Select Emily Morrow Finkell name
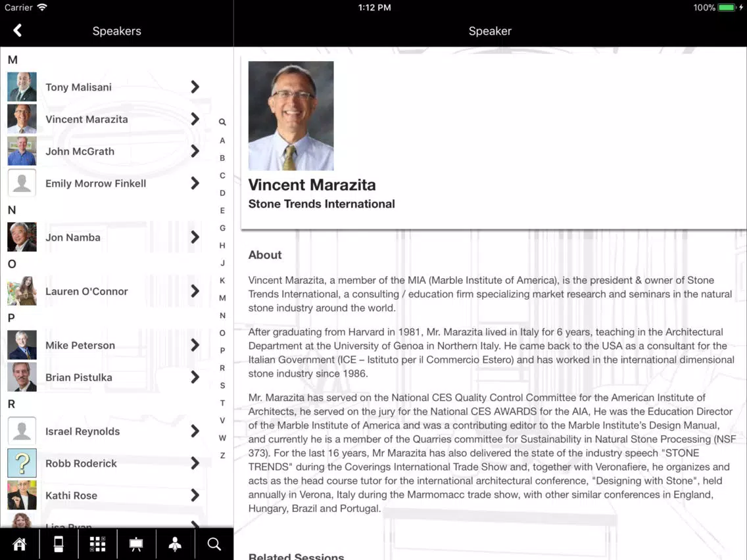The width and height of the screenshot is (747, 560). click(96, 183)
